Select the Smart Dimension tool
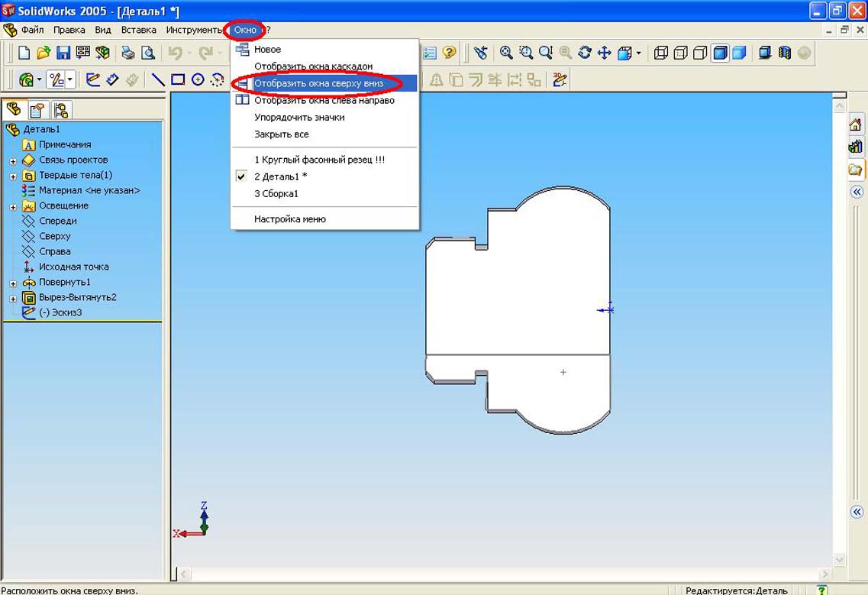Viewport: 868px width, 595px height. point(112,79)
